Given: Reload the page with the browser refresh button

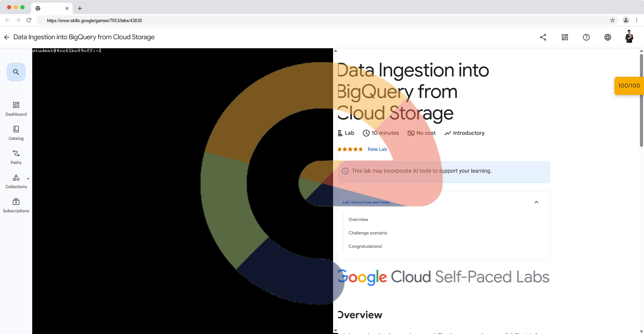Looking at the screenshot, I should (x=29, y=20).
